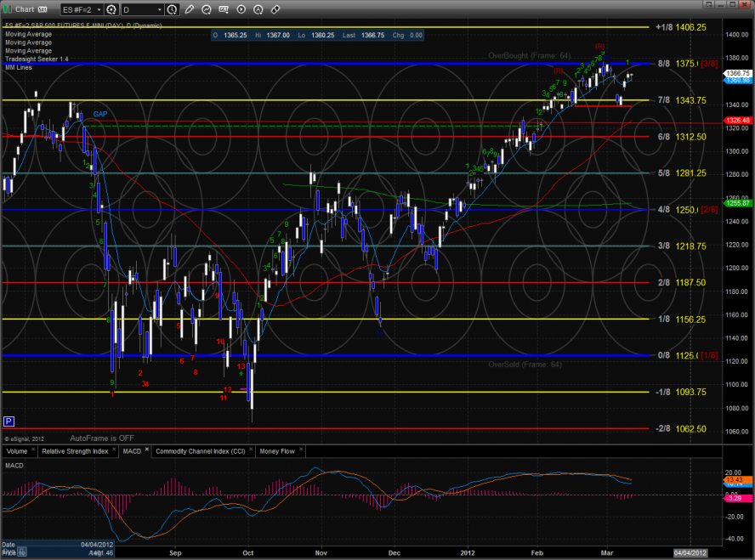Open the Relative Strength Index tab
The image size is (755, 560).
click(x=75, y=450)
